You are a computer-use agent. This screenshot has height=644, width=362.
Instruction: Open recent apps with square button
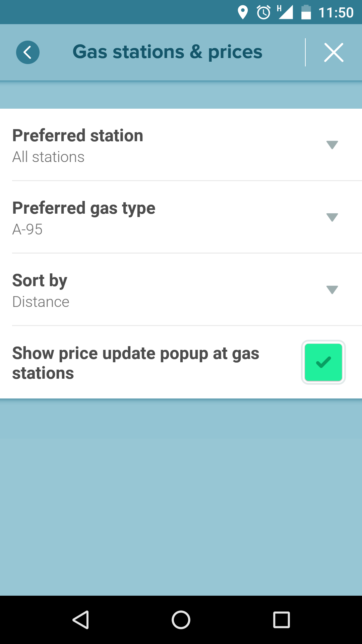tap(281, 620)
